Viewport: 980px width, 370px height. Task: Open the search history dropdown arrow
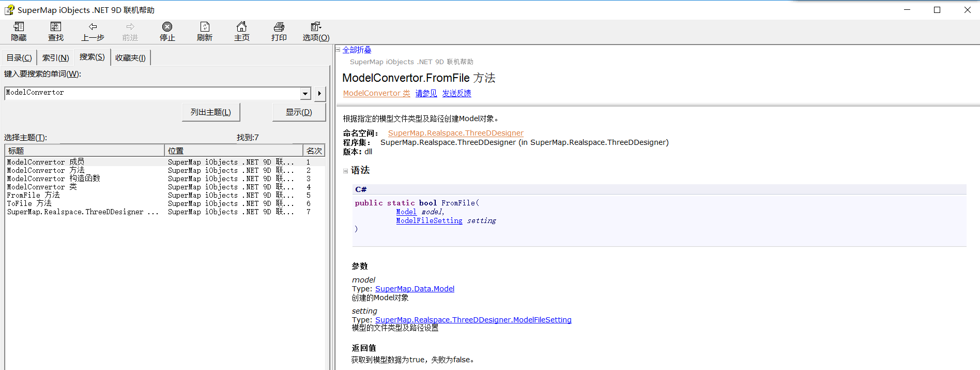(x=305, y=94)
